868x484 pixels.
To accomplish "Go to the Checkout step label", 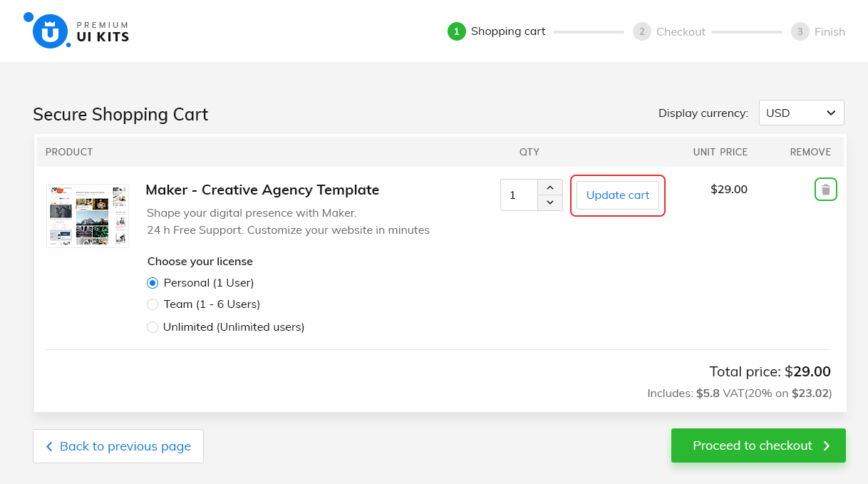I will 681,32.
